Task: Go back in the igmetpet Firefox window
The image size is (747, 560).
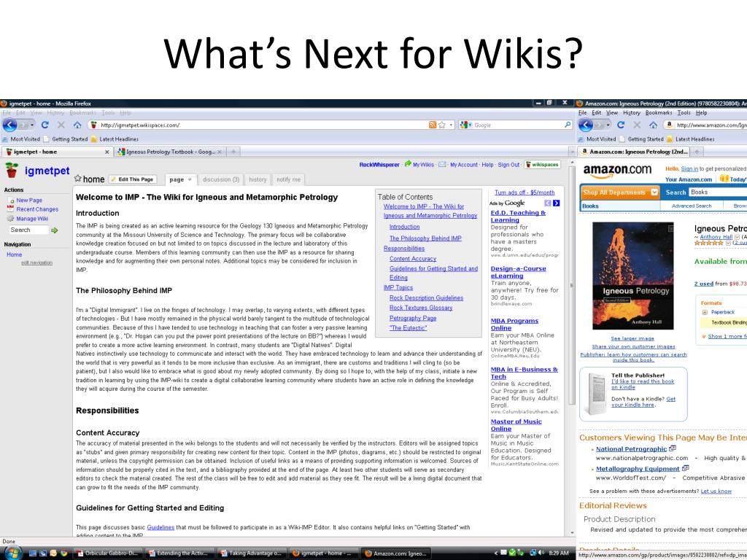Action: pos(10,125)
